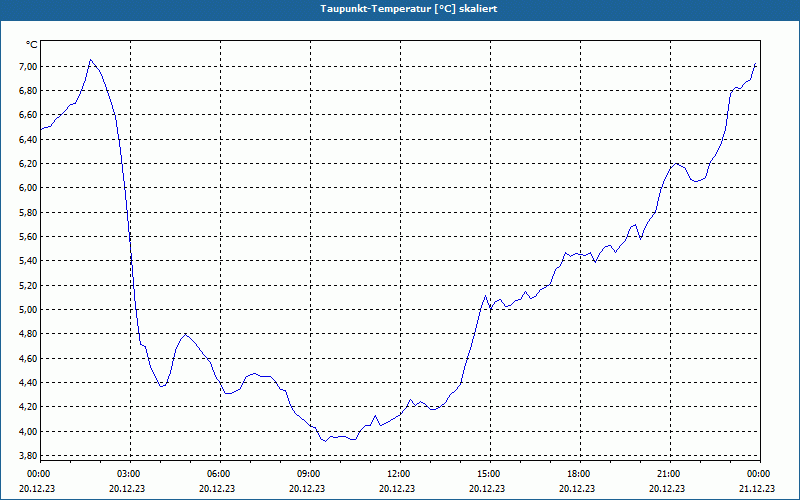Click the 09:00 x-axis time label
Image resolution: width=800 pixels, height=500 pixels.
309,474
